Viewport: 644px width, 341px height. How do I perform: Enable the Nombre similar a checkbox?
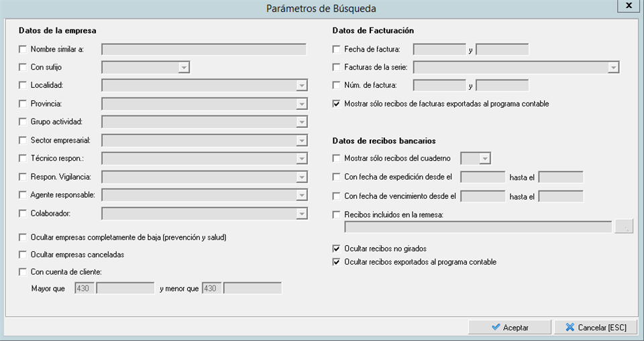[23, 49]
